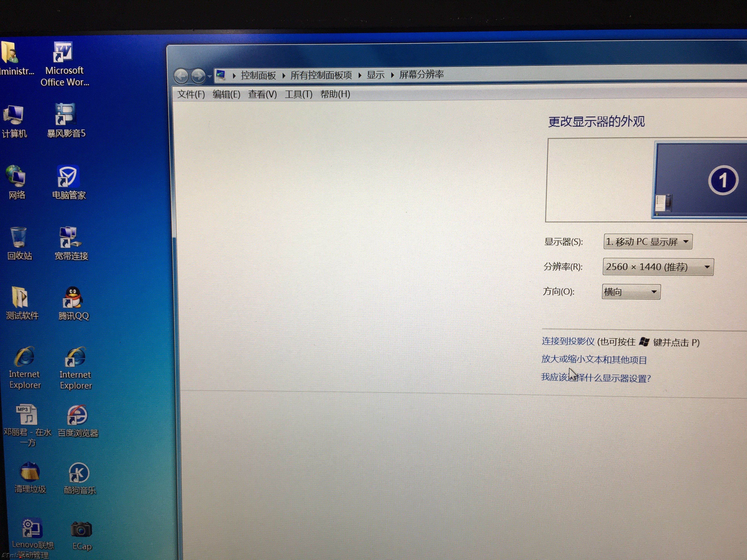
Task: Click 控制面板 in the address breadcrumb
Action: 258,75
